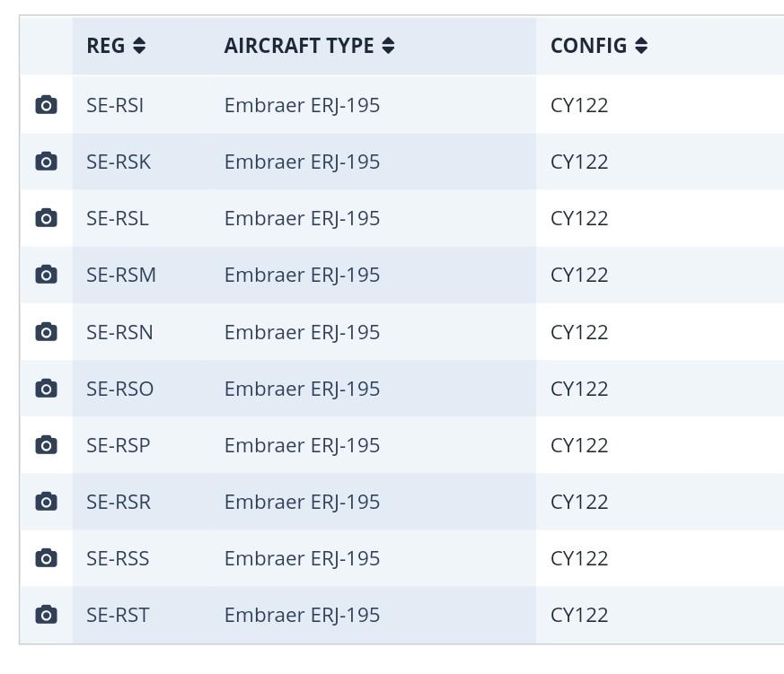View photo of SE-RSL aircraft
784x674 pixels.
click(46, 218)
